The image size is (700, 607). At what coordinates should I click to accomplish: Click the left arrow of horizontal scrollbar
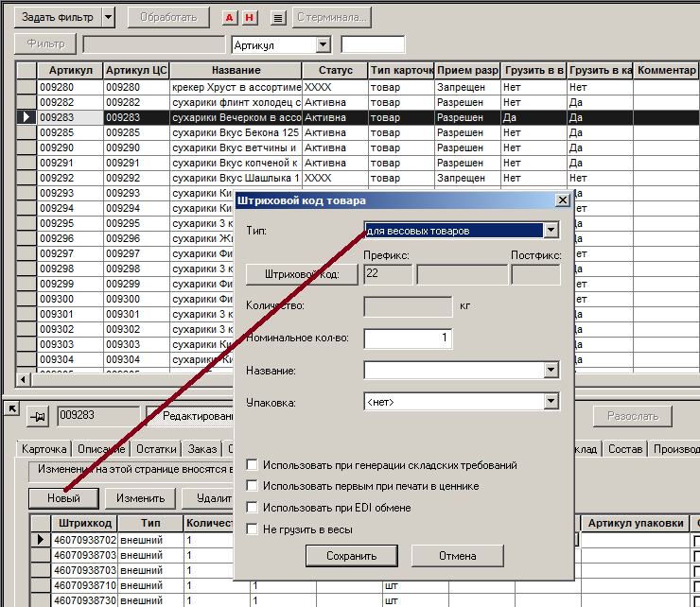pos(23,380)
